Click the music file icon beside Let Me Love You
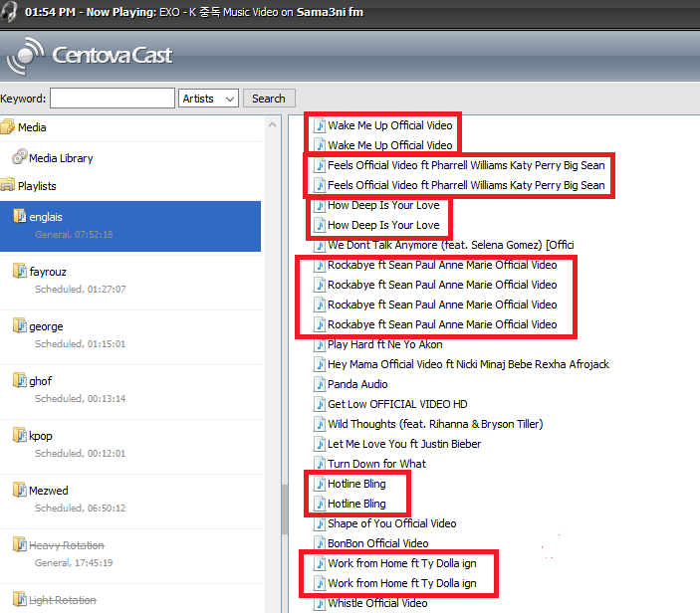Image resolution: width=700 pixels, height=613 pixels. pos(320,445)
